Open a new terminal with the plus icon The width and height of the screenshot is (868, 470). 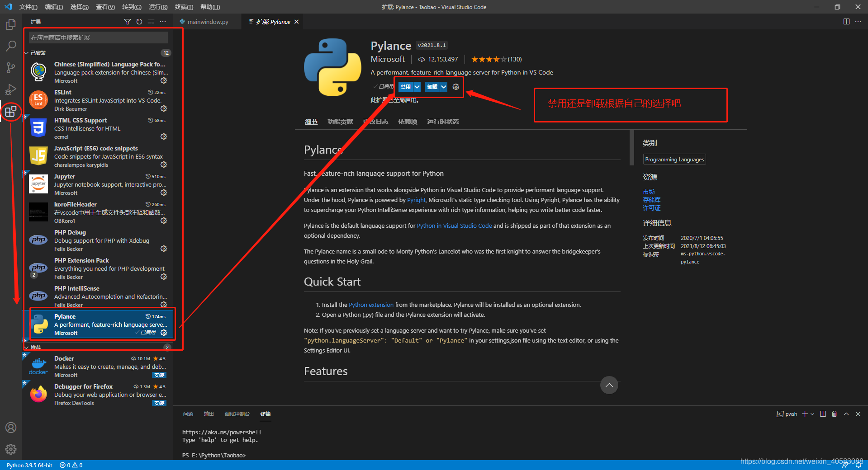click(804, 414)
